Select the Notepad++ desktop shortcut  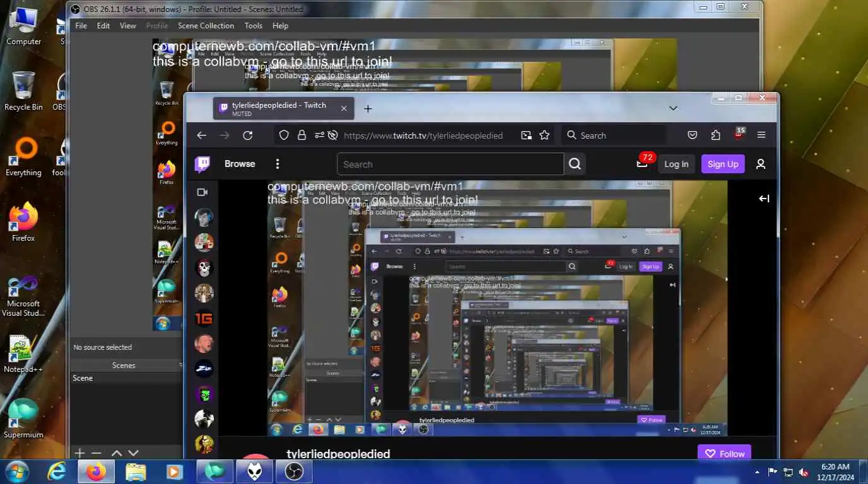coord(23,354)
